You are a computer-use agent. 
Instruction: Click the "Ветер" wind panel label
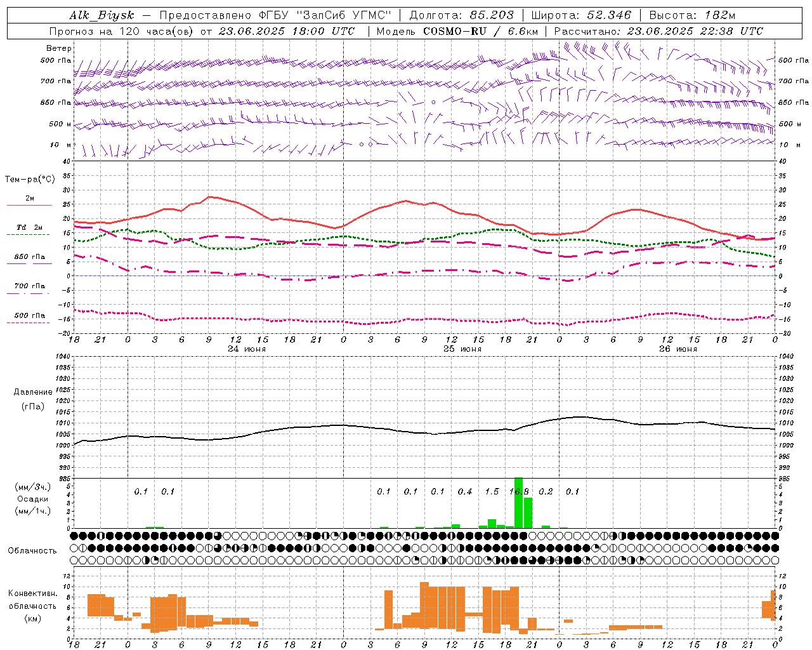59,48
